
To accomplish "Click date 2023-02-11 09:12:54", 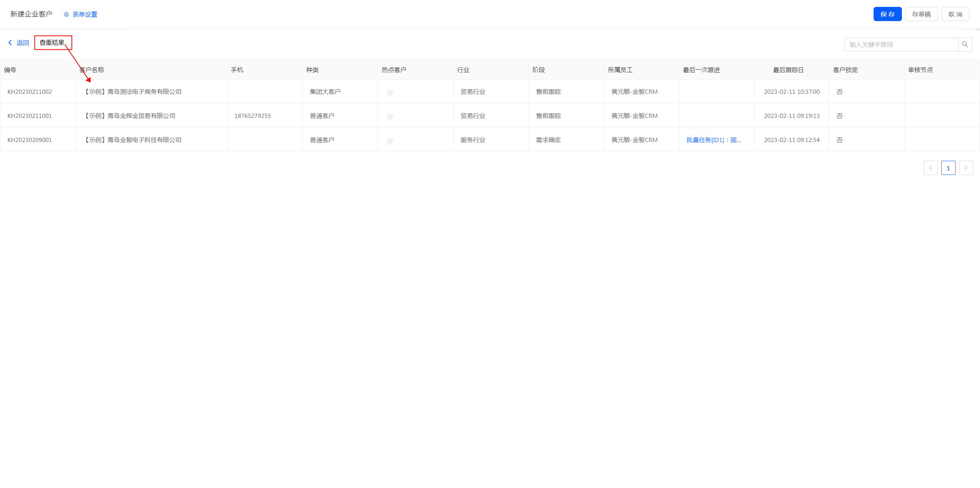I will tap(792, 140).
